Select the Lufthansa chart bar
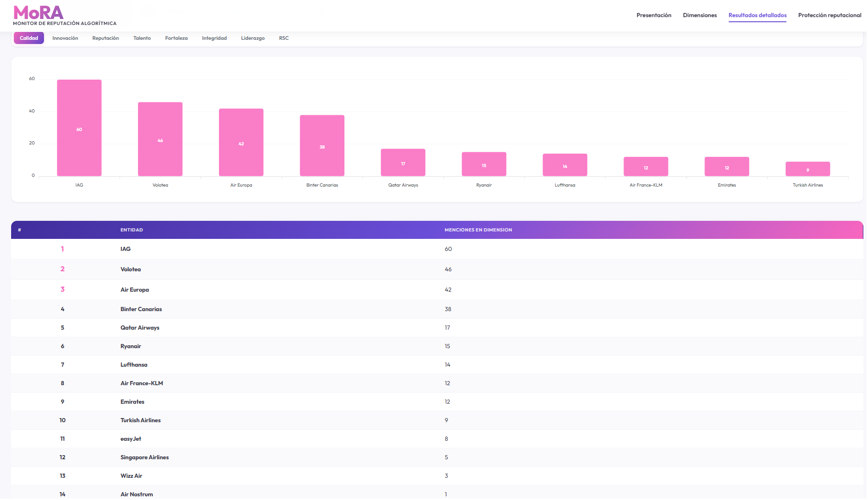Image resolution: width=868 pixels, height=500 pixels. 565,165
